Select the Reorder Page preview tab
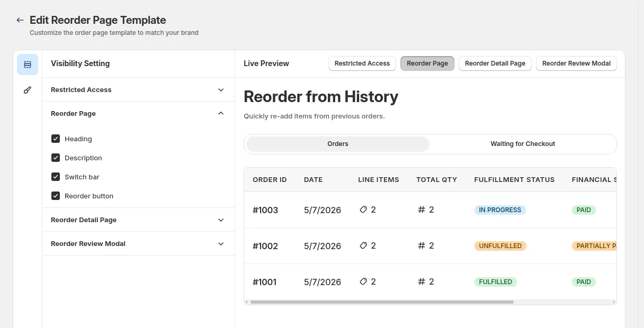The image size is (644, 328). (x=427, y=63)
